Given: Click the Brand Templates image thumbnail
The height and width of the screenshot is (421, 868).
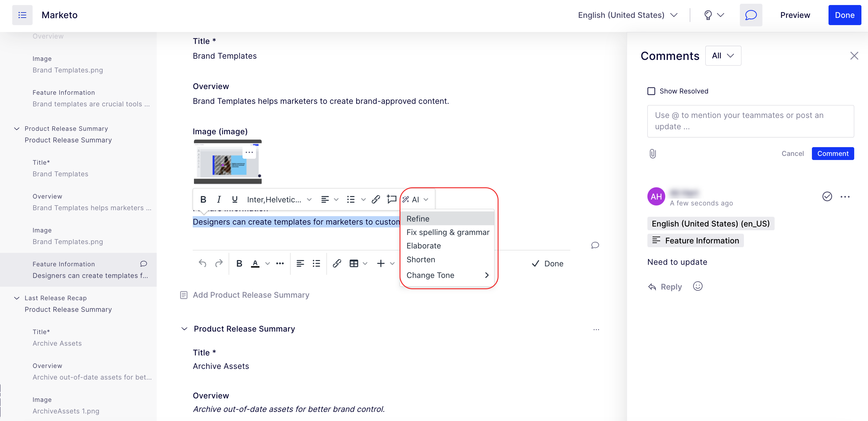Looking at the screenshot, I should pos(228,162).
